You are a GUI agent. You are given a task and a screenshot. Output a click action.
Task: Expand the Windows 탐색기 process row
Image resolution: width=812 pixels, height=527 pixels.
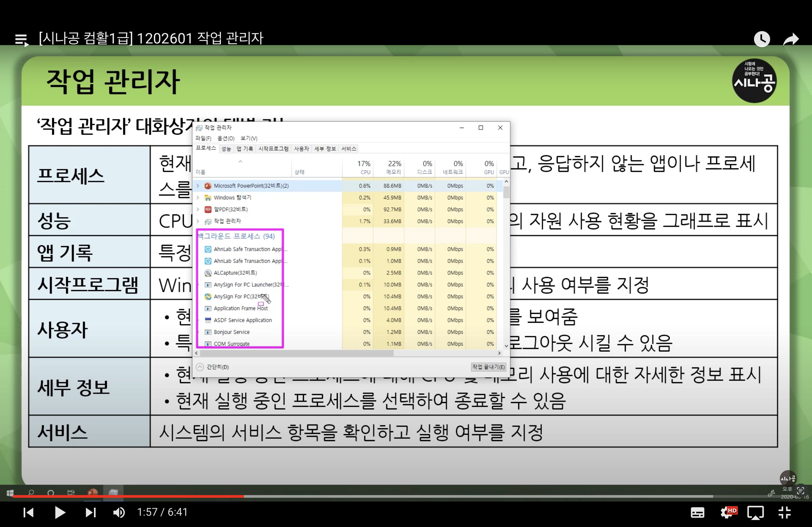click(x=198, y=198)
